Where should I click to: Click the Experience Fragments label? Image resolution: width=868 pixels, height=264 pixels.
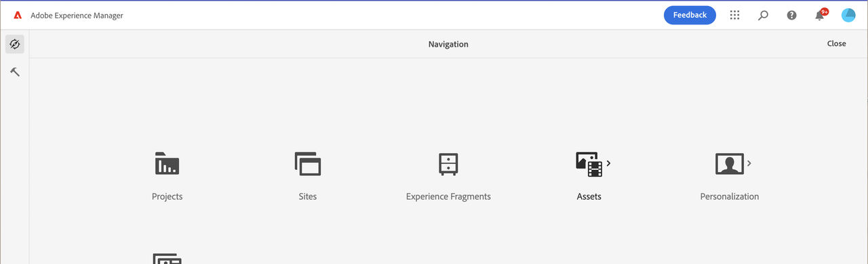(x=448, y=196)
